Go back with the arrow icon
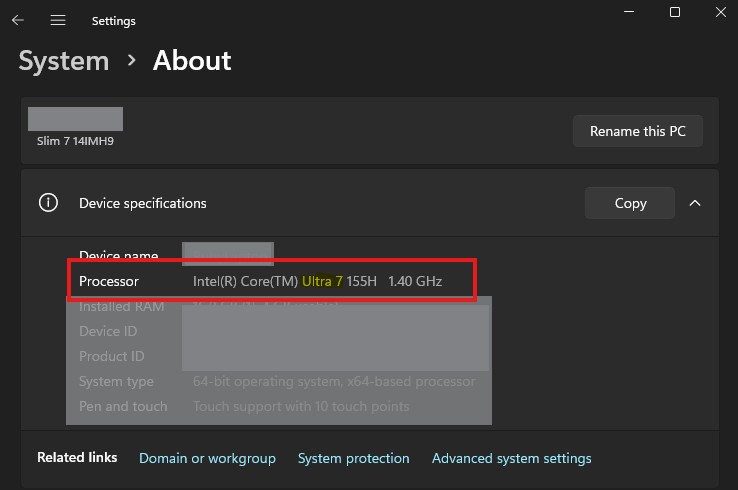The height and width of the screenshot is (490, 738). (x=18, y=20)
